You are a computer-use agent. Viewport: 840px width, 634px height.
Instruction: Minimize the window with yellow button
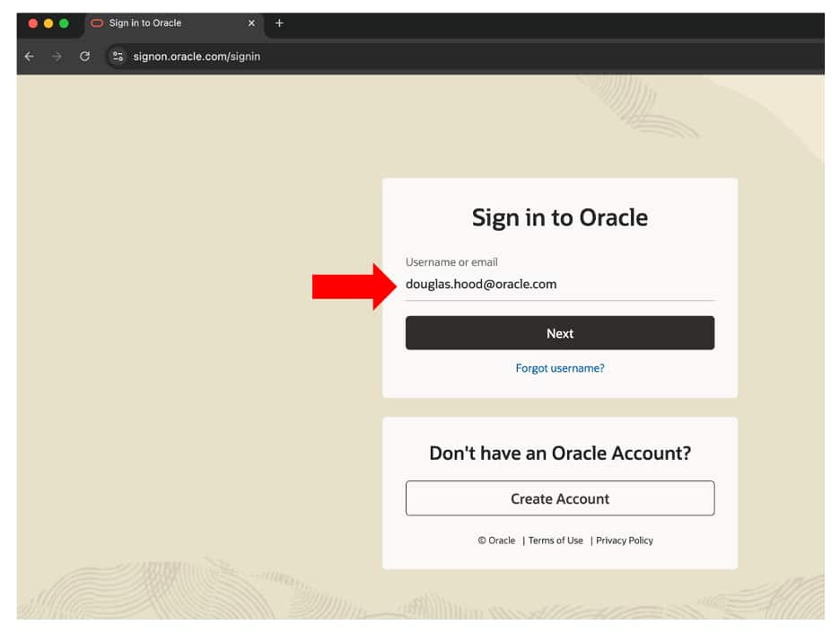(48, 23)
